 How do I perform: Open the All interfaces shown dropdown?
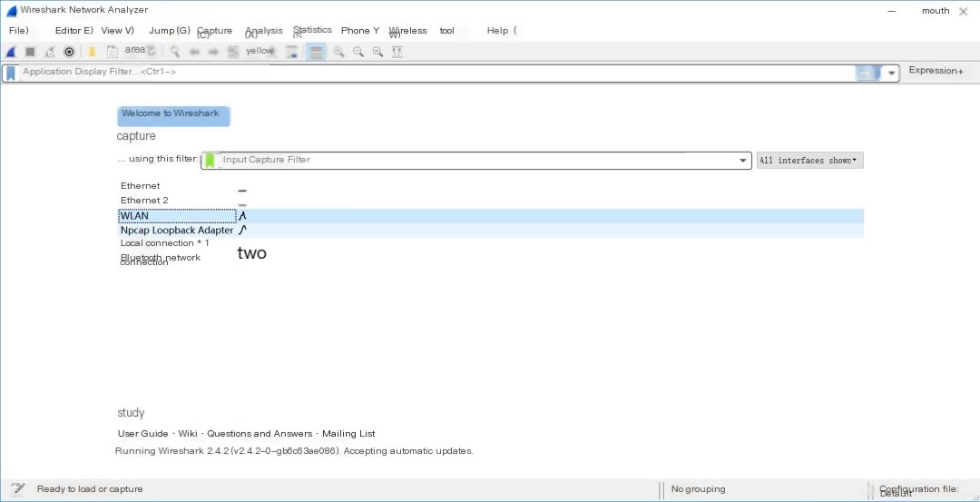coord(809,161)
